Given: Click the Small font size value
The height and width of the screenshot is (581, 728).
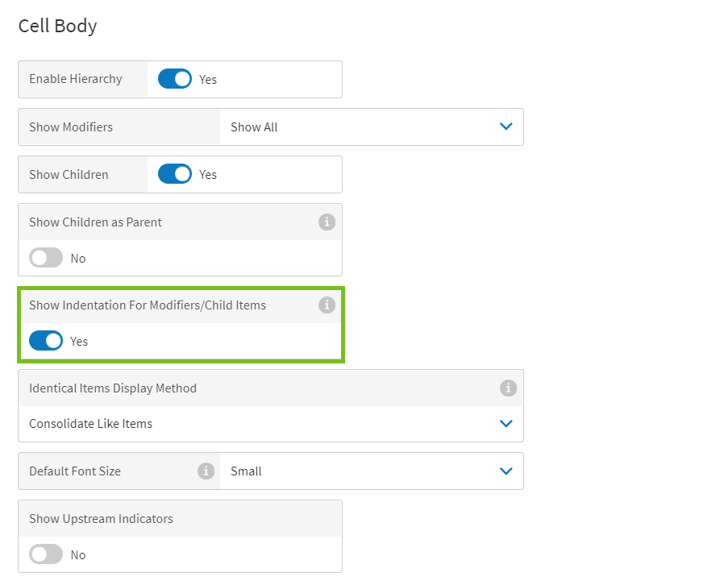Looking at the screenshot, I should (246, 471).
